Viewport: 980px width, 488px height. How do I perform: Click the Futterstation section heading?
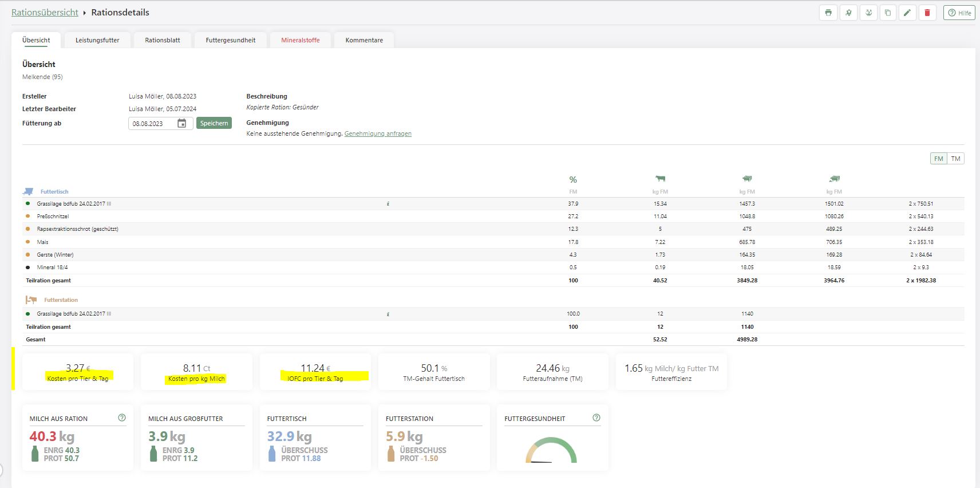coord(61,300)
